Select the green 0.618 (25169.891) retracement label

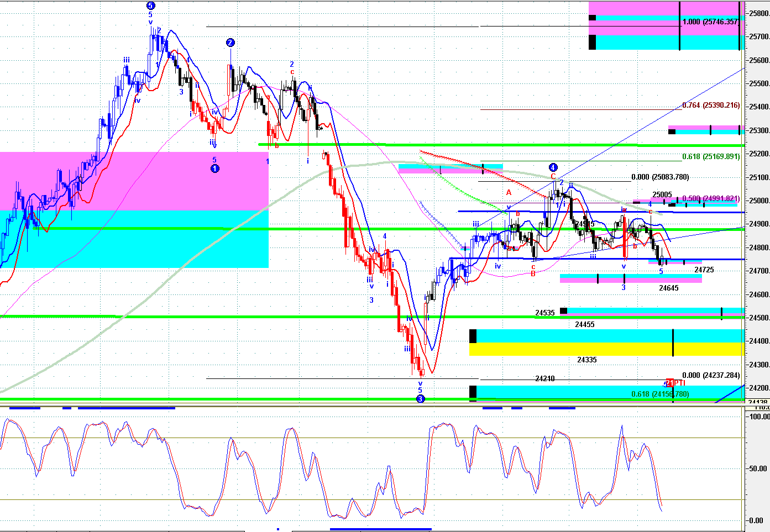pos(710,156)
